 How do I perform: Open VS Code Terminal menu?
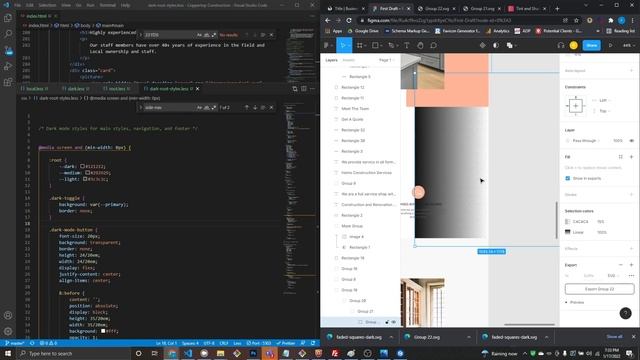point(108,5)
